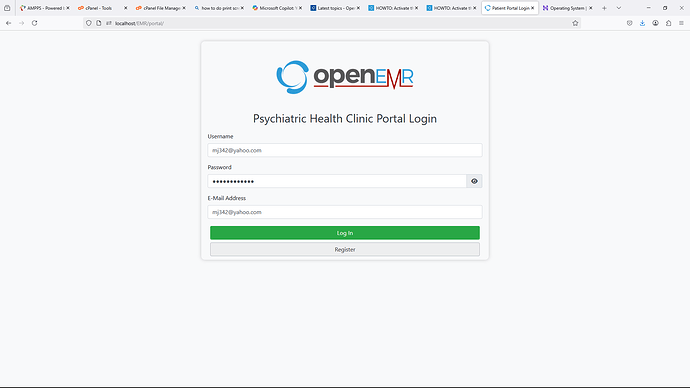Image resolution: width=690 pixels, height=388 pixels.
Task: Close the AMPPS tab
Action: [x=68, y=8]
